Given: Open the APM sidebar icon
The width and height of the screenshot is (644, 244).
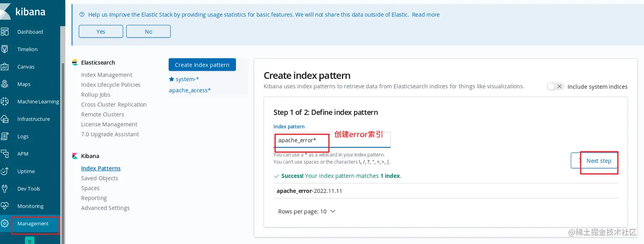Looking at the screenshot, I should coord(5,154).
